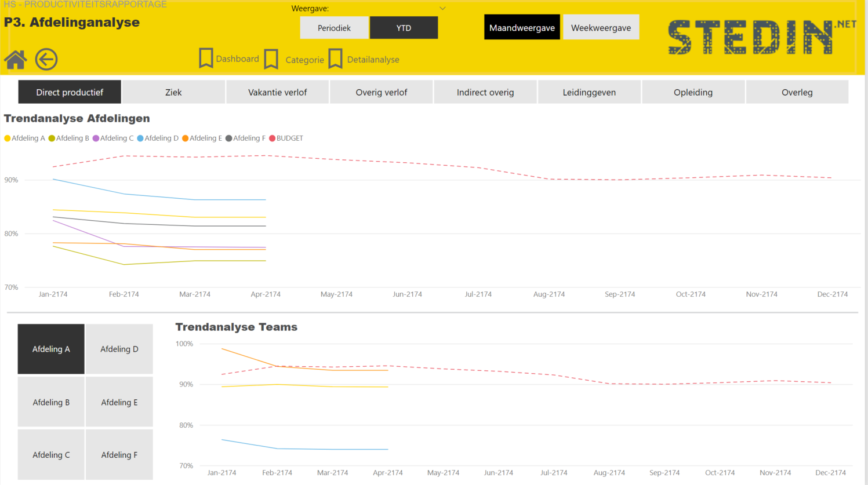868x485 pixels.
Task: Click the purple Afdeling C legend swatch
Action: (96, 138)
